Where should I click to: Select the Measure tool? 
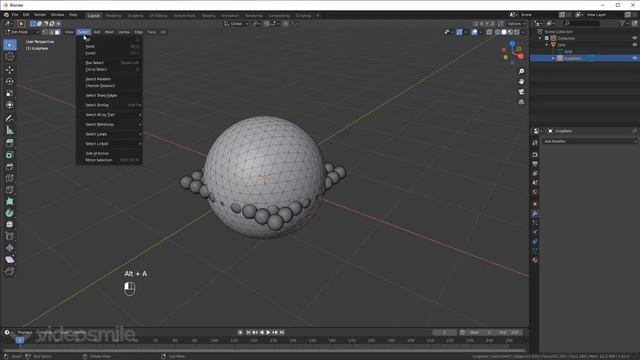point(10,130)
